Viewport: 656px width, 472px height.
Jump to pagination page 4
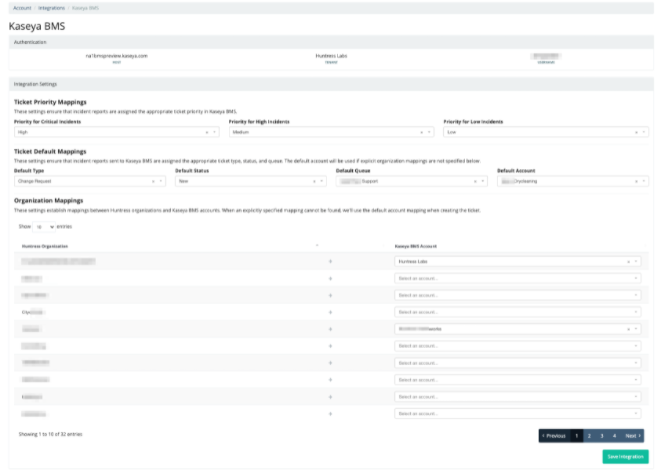[x=614, y=436]
